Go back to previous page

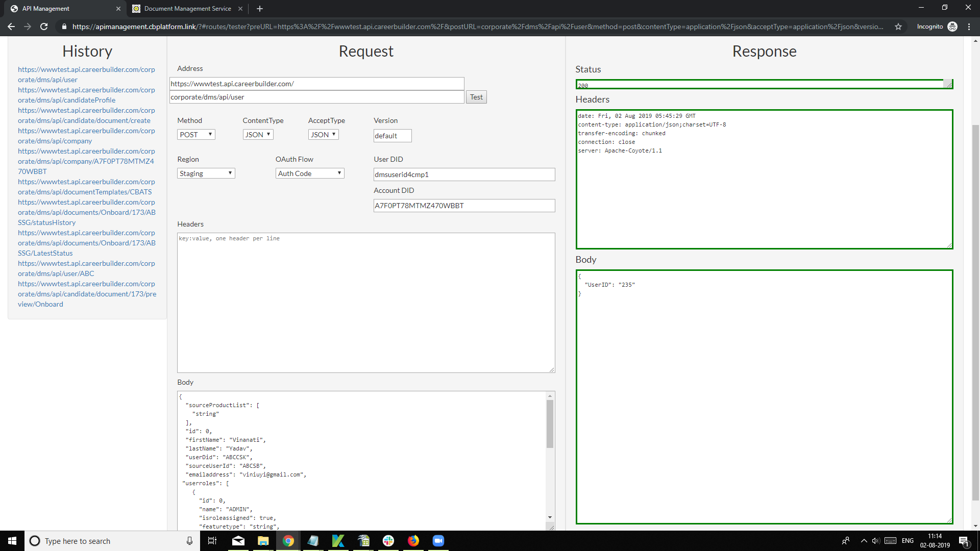click(11, 27)
